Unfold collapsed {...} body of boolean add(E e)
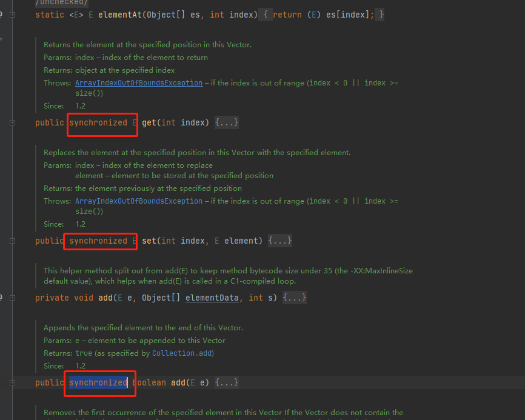This screenshot has height=420, width=525. click(x=227, y=383)
